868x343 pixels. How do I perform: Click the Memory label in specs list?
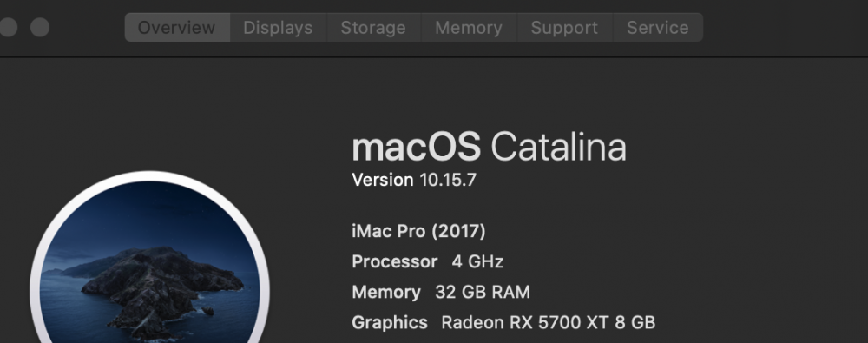click(x=386, y=292)
